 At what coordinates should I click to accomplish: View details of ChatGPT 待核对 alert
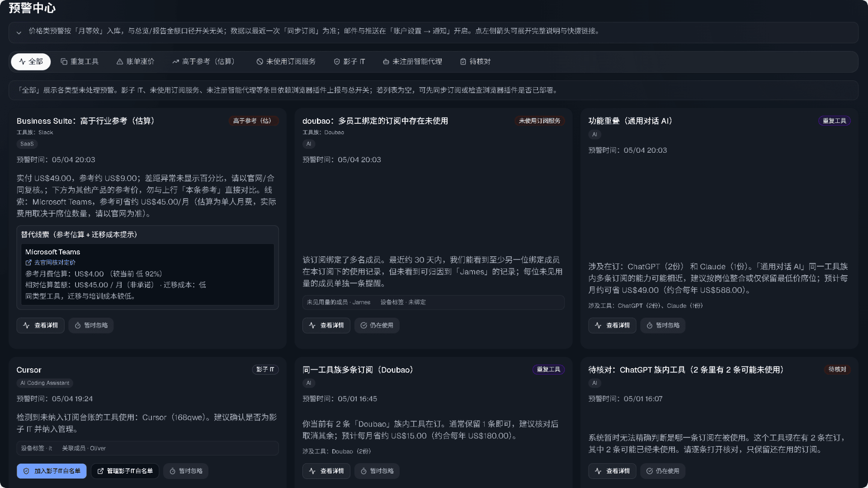[x=612, y=471]
